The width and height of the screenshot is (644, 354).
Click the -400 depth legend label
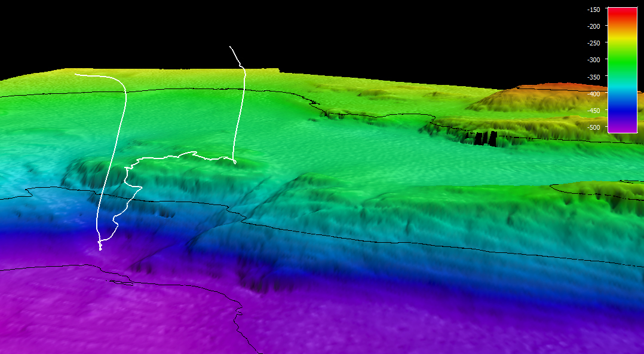593,94
